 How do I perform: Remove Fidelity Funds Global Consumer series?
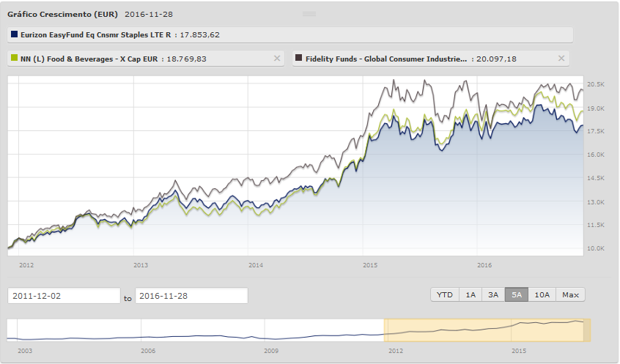click(561, 59)
